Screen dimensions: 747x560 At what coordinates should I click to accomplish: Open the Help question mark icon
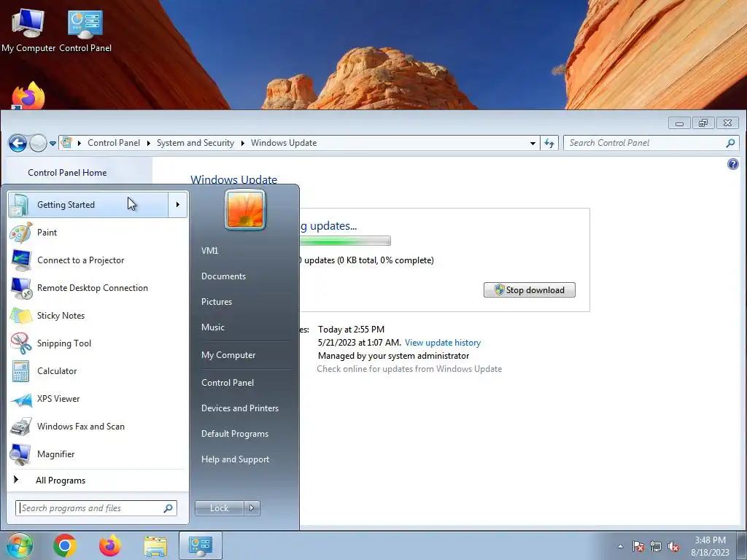click(x=732, y=164)
